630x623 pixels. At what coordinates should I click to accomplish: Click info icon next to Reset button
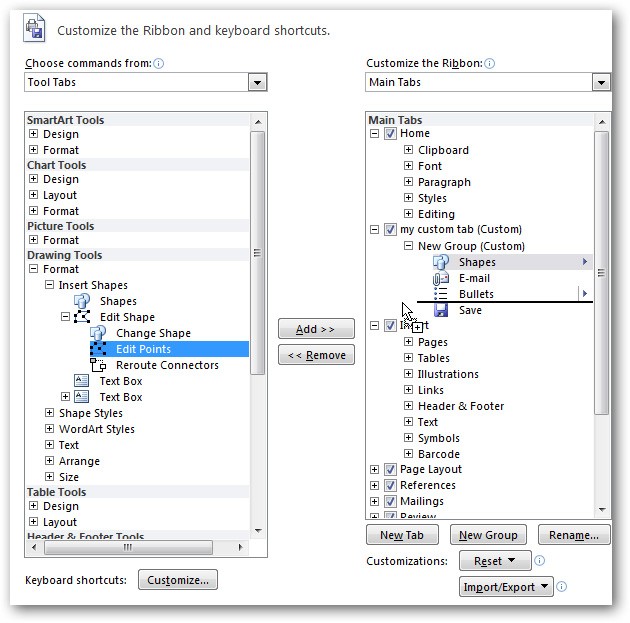click(x=540, y=560)
